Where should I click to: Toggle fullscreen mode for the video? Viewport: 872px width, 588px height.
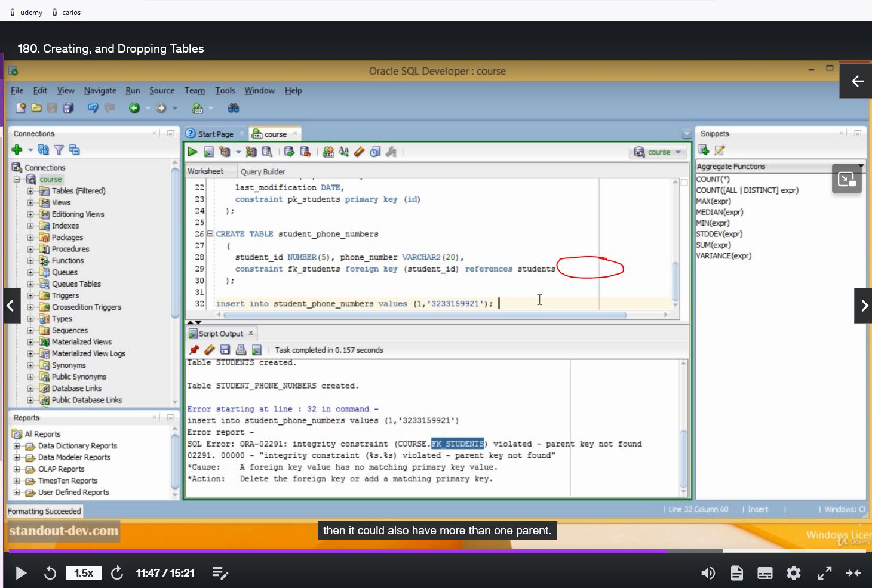pos(824,573)
